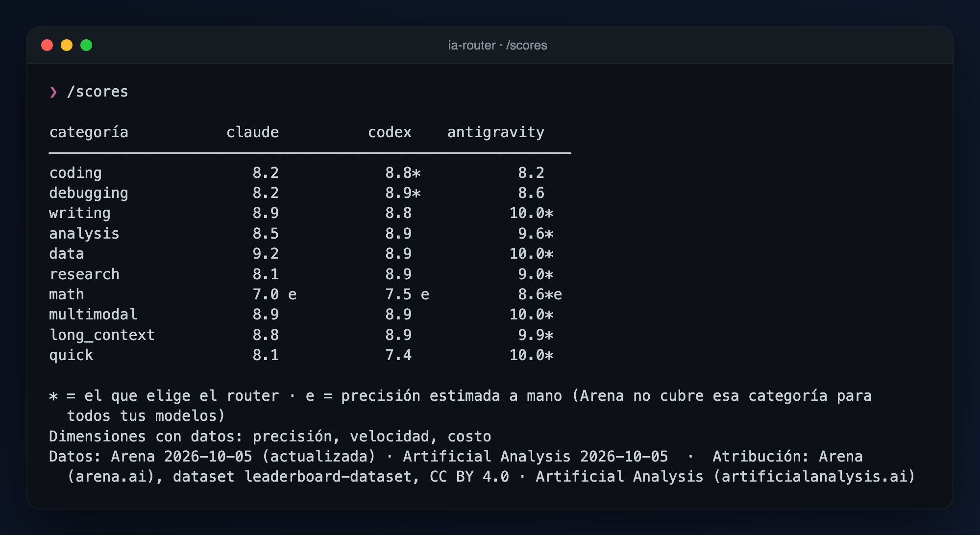Click the legend '* = el que elige el router'
The width and height of the screenshot is (980, 535).
pos(164,396)
